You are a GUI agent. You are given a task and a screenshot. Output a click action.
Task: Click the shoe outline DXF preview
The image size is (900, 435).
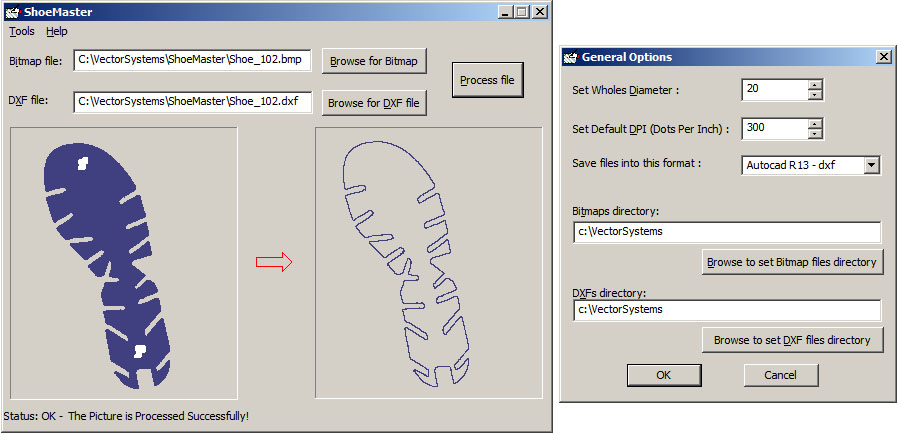(x=428, y=263)
